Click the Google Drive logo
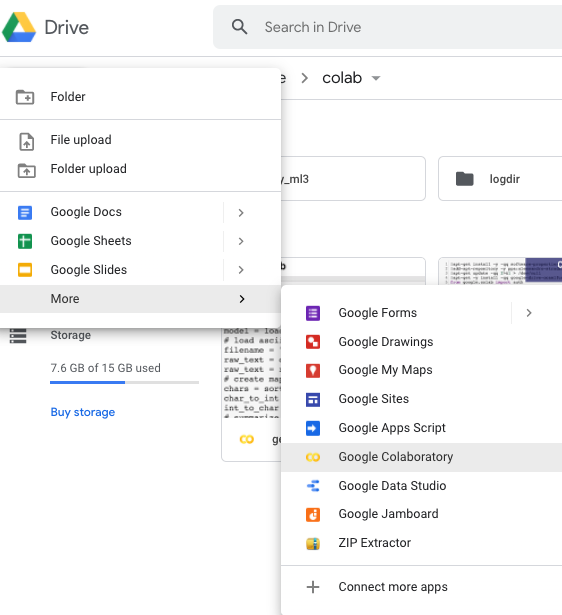Viewport: 562px width, 615px height. tap(19, 27)
